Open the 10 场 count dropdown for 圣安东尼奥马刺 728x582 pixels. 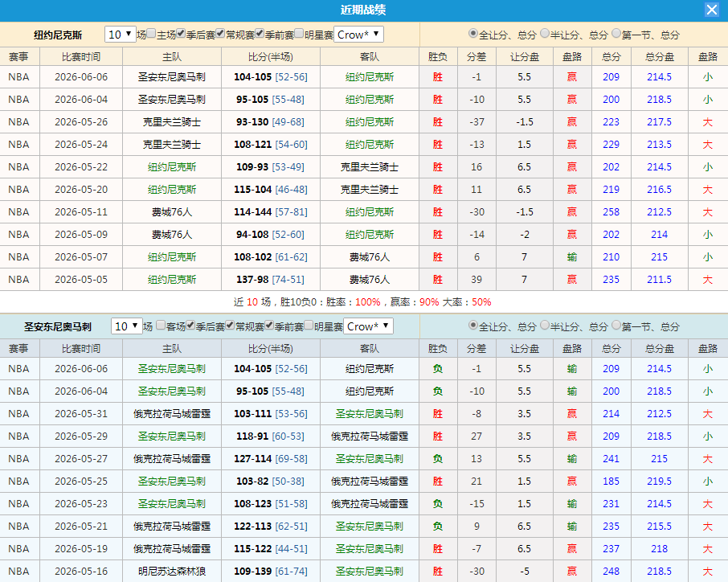click(x=127, y=326)
